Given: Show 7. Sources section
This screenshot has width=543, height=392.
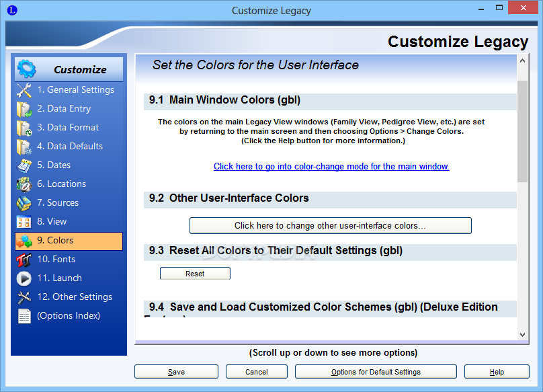Looking at the screenshot, I should pos(69,203).
